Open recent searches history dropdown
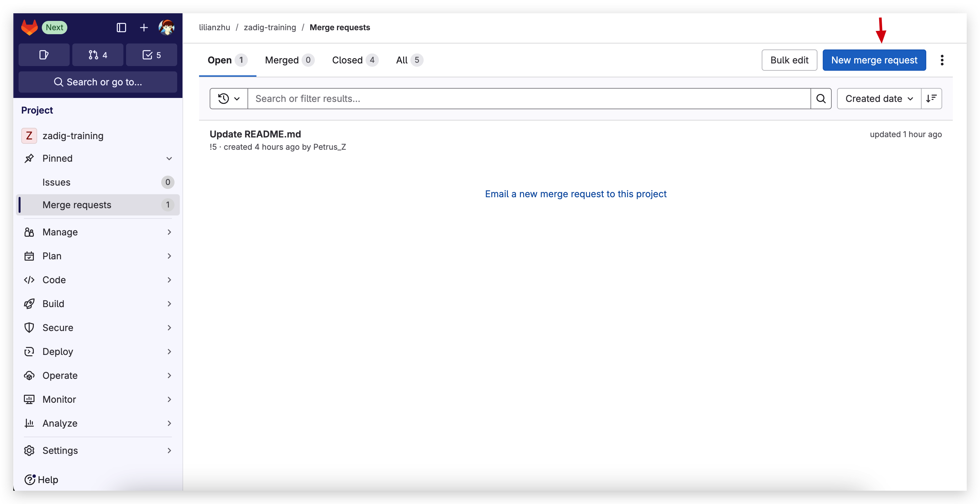This screenshot has height=504, width=980. [229, 99]
